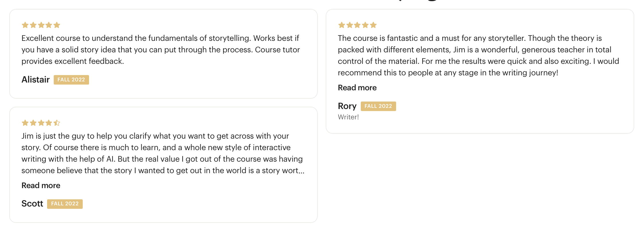
Task: Click first star in Alistair's review
Action: 25,25
